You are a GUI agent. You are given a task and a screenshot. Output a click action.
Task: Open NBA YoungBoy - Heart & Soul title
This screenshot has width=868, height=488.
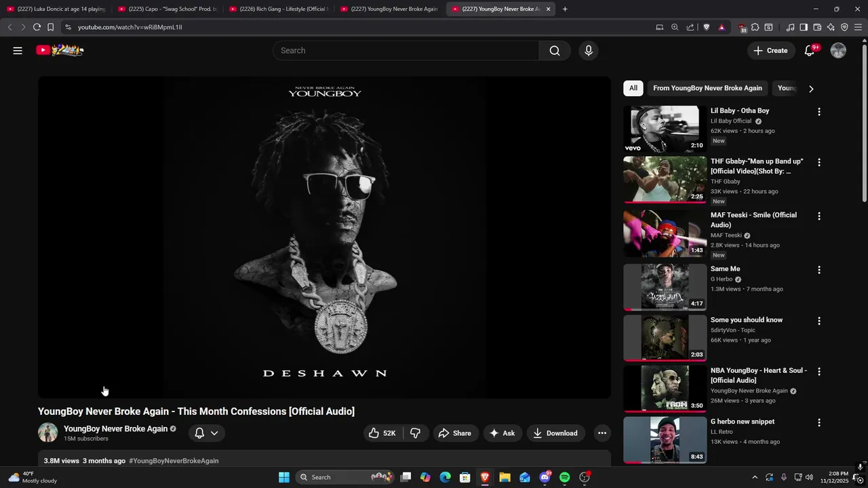(758, 375)
